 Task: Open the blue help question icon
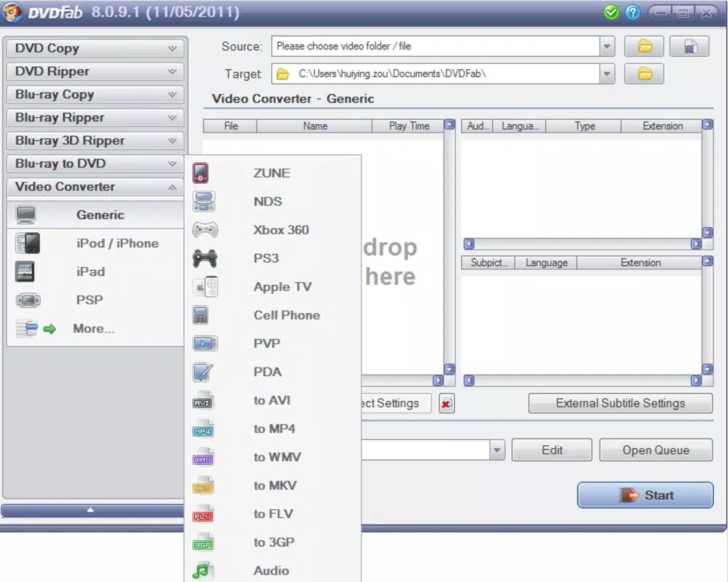coord(632,12)
